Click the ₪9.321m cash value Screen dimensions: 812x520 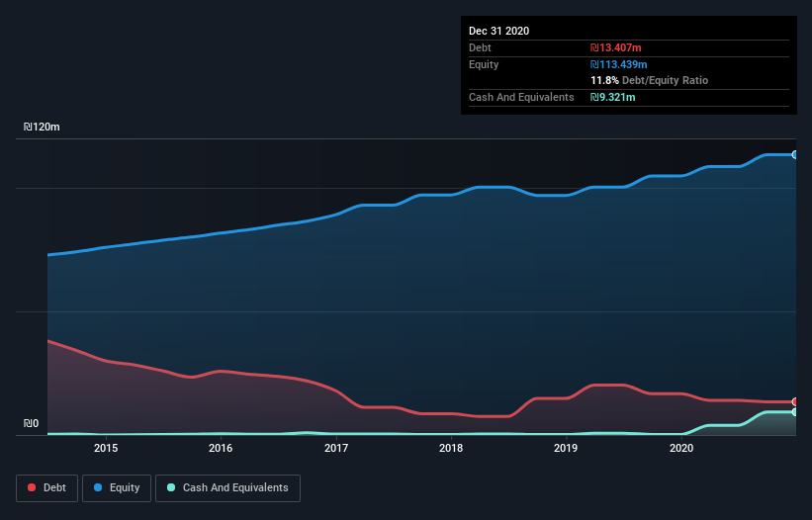coord(612,97)
